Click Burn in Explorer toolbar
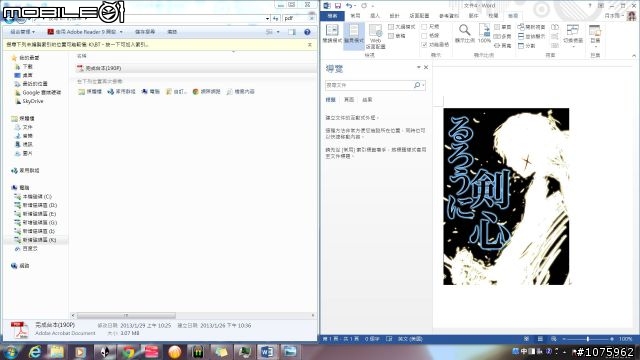Viewport: 640px width, 360px height. pos(172,32)
